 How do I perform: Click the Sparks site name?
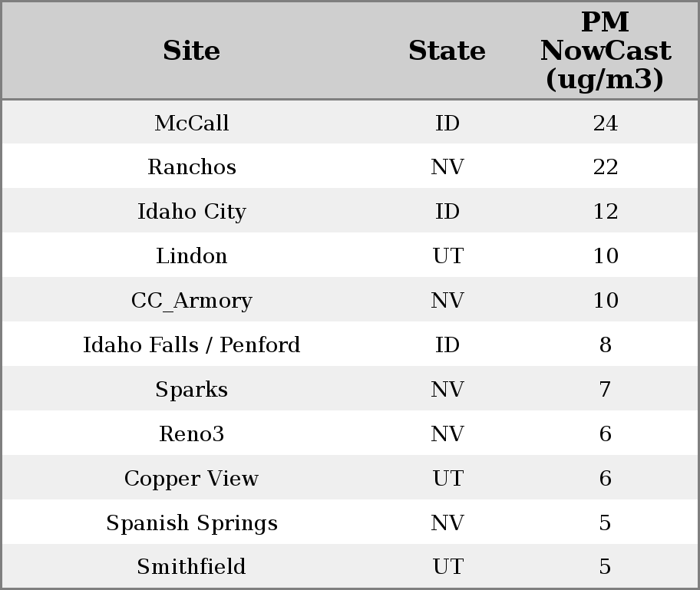point(191,390)
